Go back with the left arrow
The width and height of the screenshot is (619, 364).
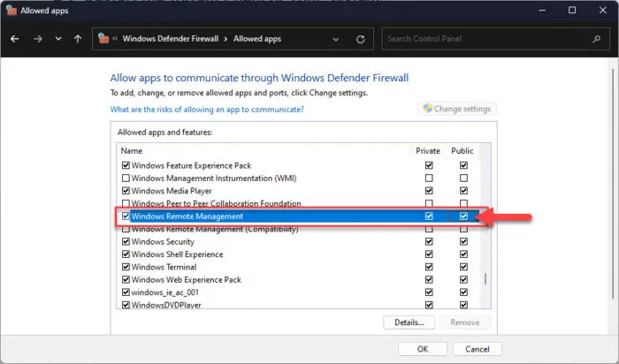pyautogui.click(x=15, y=39)
